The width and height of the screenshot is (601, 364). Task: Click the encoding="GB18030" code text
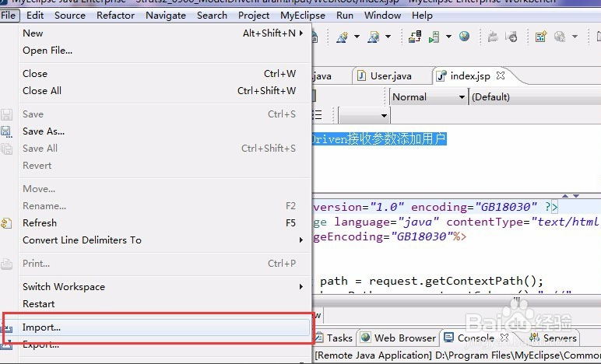pos(474,207)
